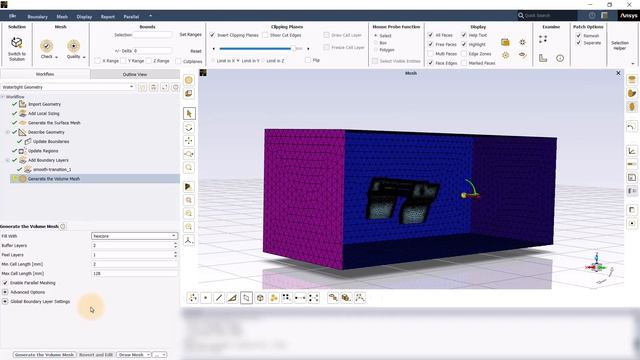Switch to the Outline View tab
Screen dimensions: 640x360
[x=135, y=74]
